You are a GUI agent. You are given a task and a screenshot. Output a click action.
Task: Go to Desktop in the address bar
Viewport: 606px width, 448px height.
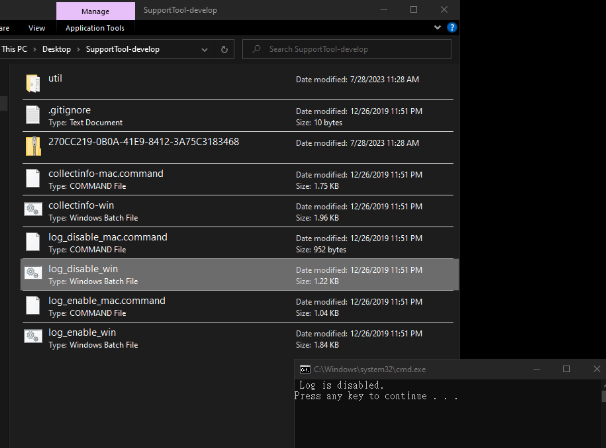[x=56, y=49]
